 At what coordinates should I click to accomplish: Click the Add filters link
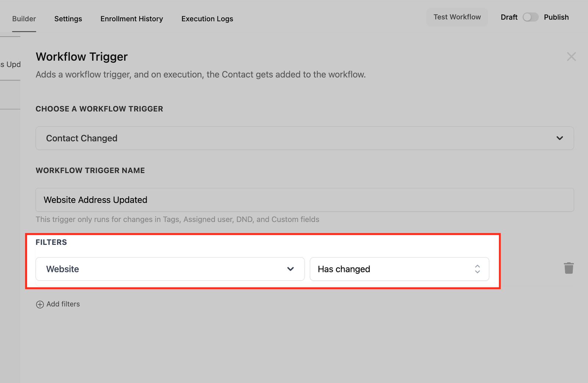tap(63, 304)
